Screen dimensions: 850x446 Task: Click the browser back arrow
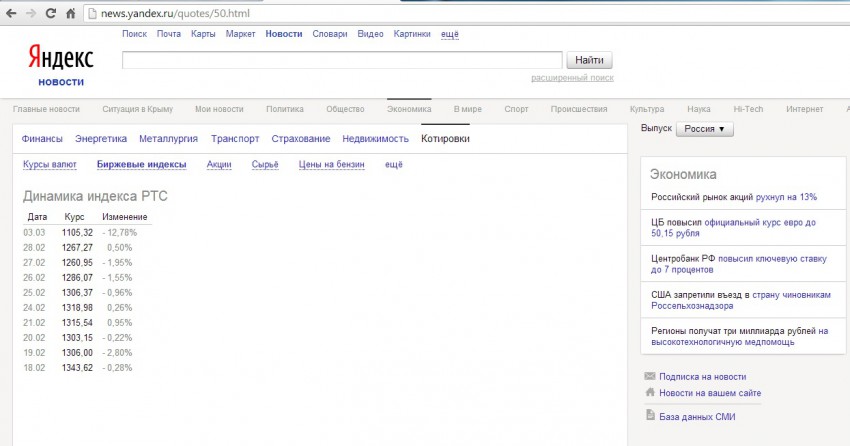click(x=11, y=14)
